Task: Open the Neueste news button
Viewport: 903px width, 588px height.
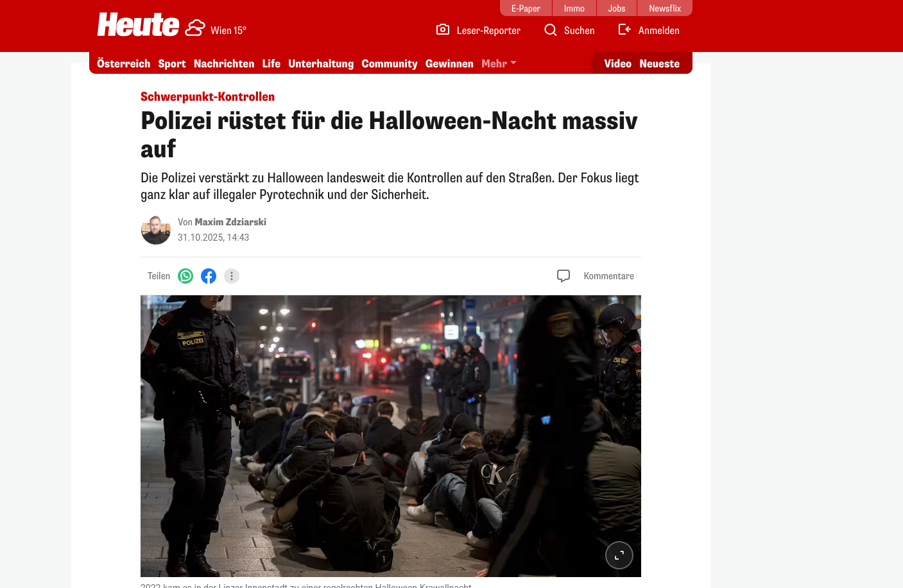Action: (659, 64)
